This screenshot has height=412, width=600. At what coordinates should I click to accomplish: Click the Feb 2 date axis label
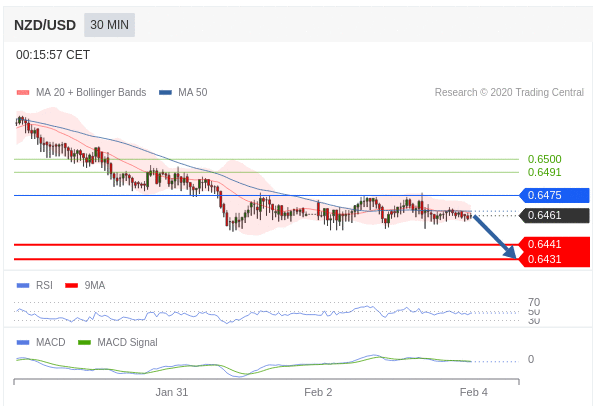[x=318, y=392]
